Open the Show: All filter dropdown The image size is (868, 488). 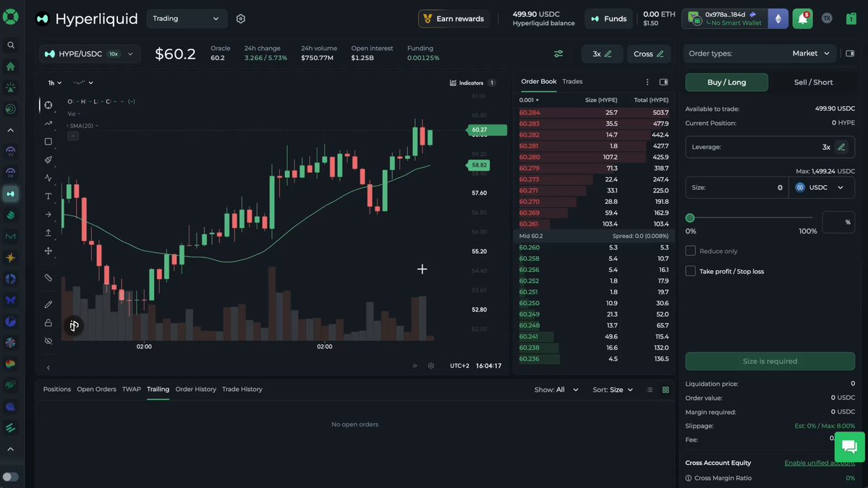[x=557, y=390]
